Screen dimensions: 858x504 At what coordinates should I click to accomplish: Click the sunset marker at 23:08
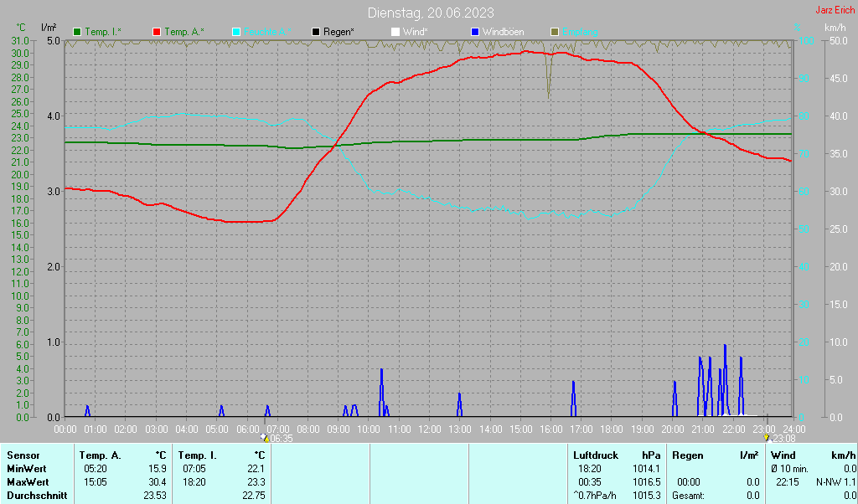(767, 437)
